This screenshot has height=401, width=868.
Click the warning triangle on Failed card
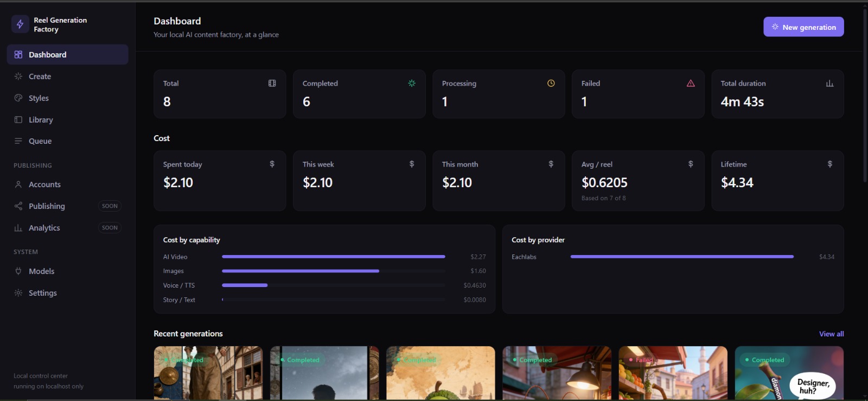[x=691, y=83]
